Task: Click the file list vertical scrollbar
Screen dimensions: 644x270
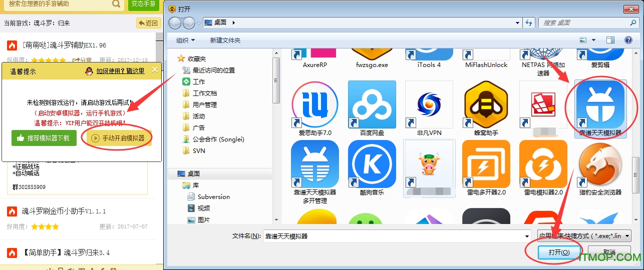Action: pyautogui.click(x=635, y=136)
